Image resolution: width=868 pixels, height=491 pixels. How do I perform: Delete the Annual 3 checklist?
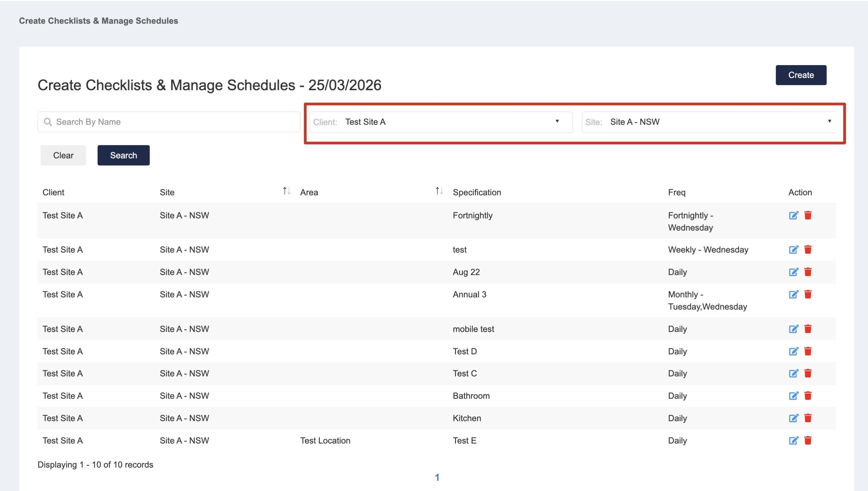[x=808, y=295]
